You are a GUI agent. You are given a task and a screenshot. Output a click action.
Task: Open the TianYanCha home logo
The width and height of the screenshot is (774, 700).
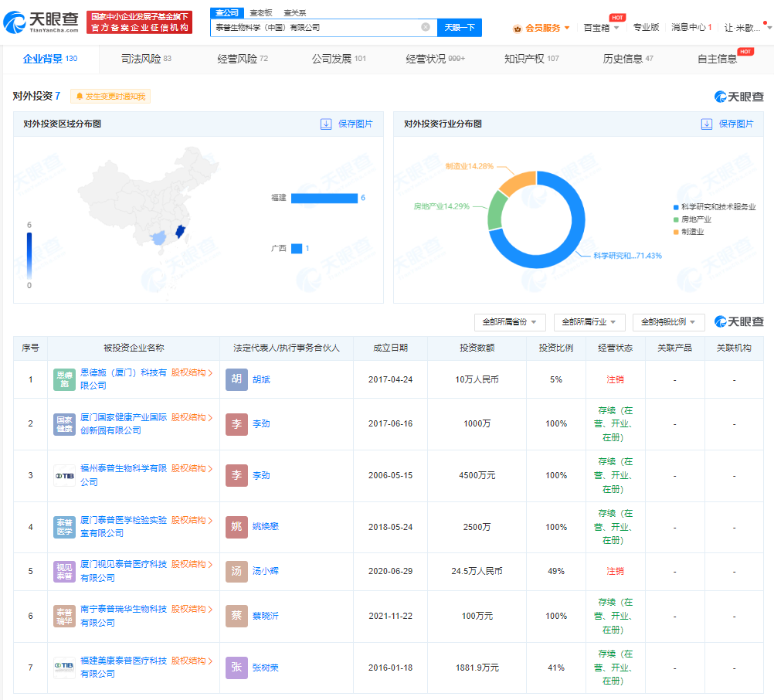[x=41, y=22]
